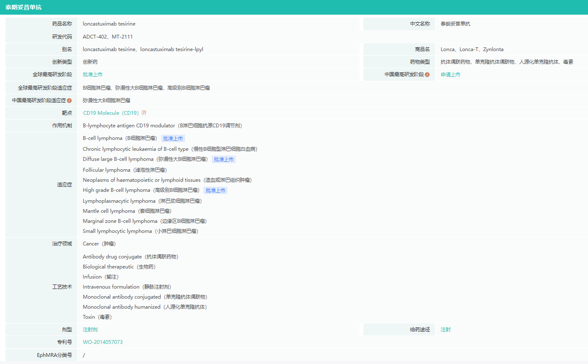Click Chronic lymphocytic leukaemia of B-cell type entry
The height and width of the screenshot is (364, 588).
click(x=170, y=149)
